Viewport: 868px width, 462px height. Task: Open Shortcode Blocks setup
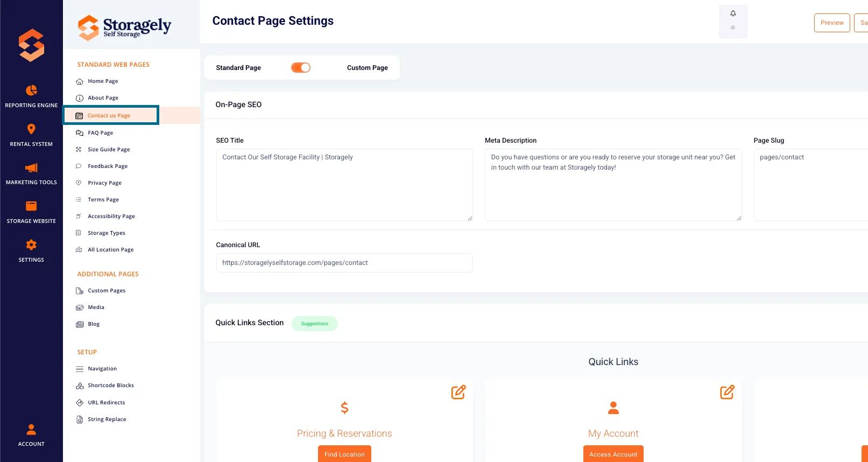coord(111,386)
